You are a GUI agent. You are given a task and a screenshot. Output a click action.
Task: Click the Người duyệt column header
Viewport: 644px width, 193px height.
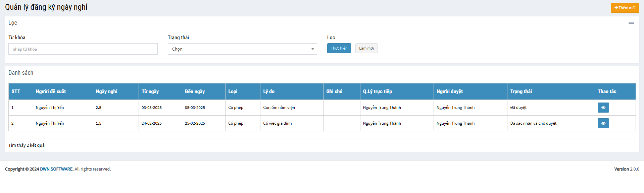click(x=449, y=91)
